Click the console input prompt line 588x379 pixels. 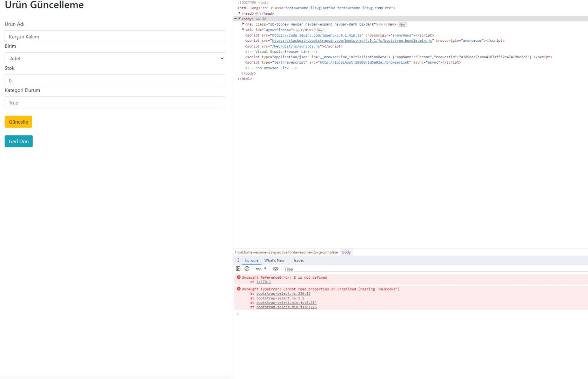pos(410,314)
